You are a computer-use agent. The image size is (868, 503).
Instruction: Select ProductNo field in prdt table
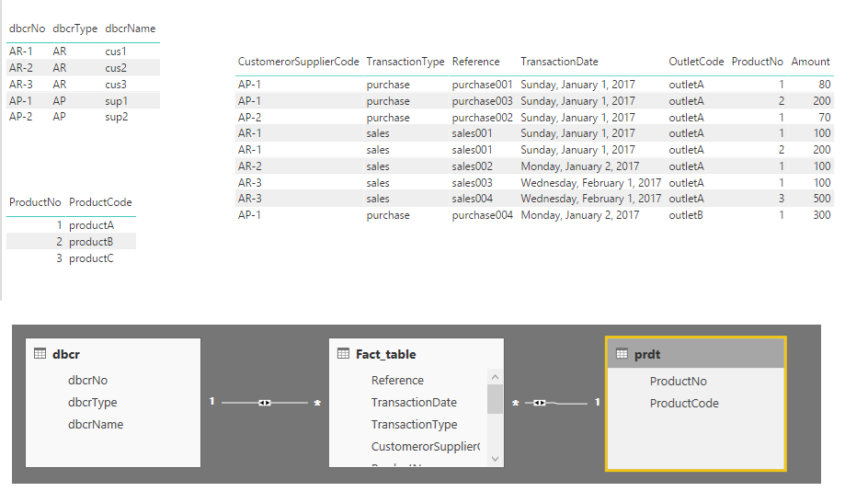pos(679,382)
